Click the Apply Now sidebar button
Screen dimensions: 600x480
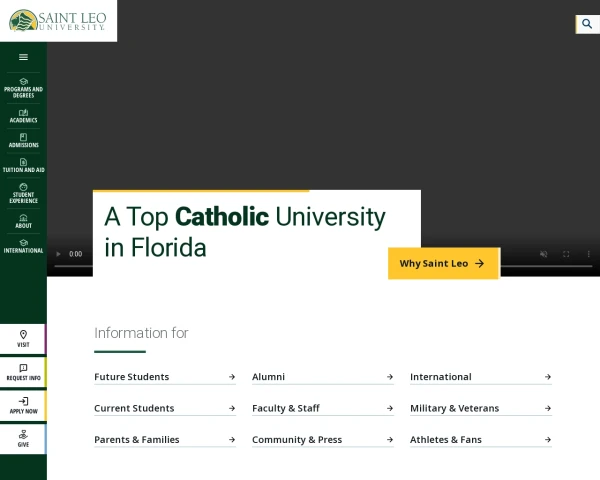23,405
